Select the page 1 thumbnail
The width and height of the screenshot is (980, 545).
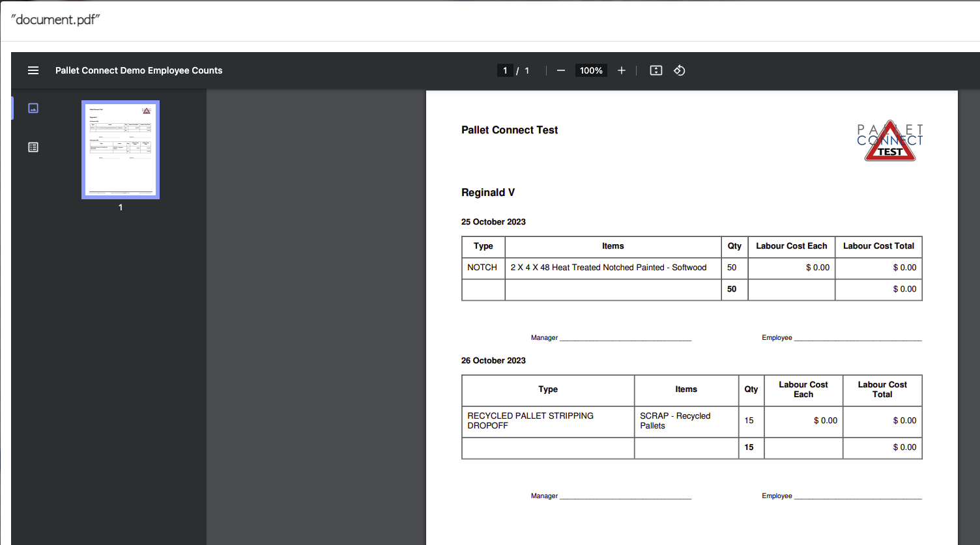coord(121,150)
